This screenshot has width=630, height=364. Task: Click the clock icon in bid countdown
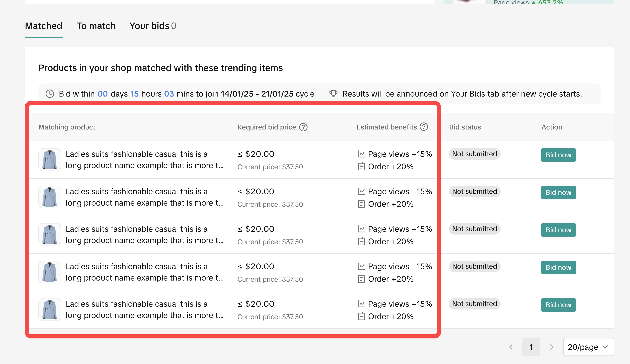[x=50, y=94]
